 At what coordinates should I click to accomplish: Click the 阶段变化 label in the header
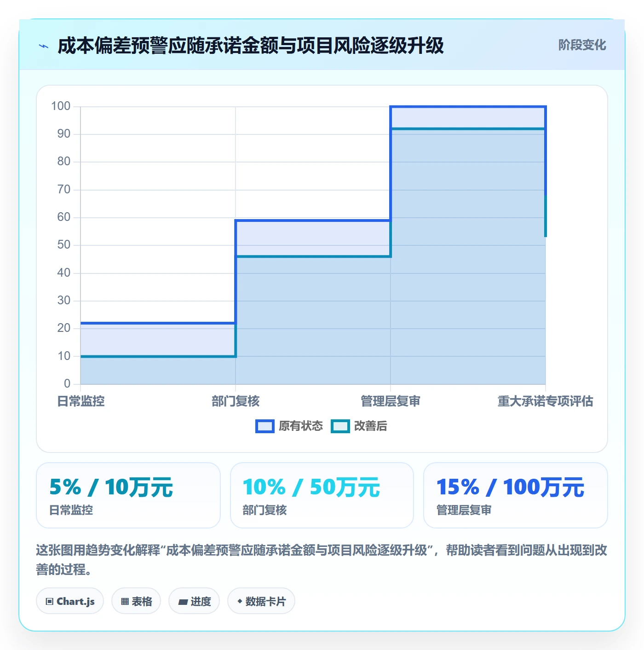582,45
